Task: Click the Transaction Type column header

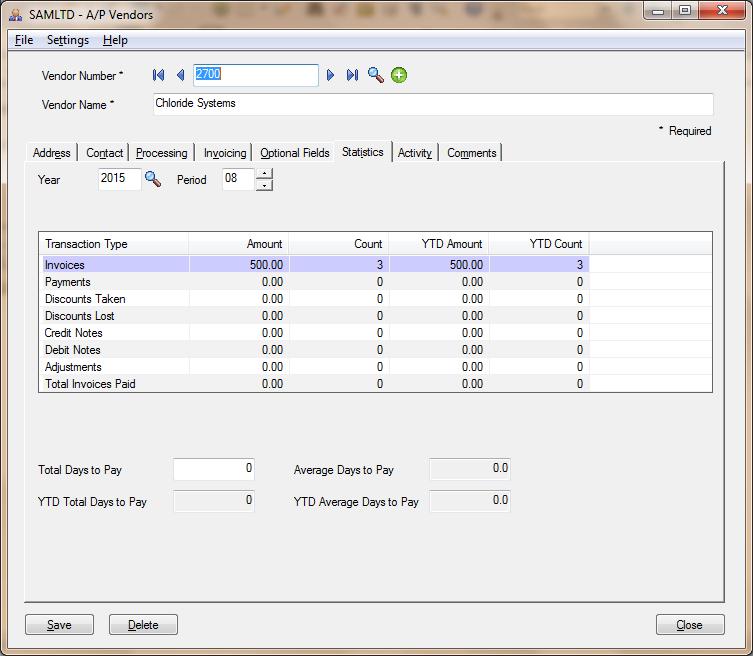Action: click(114, 243)
